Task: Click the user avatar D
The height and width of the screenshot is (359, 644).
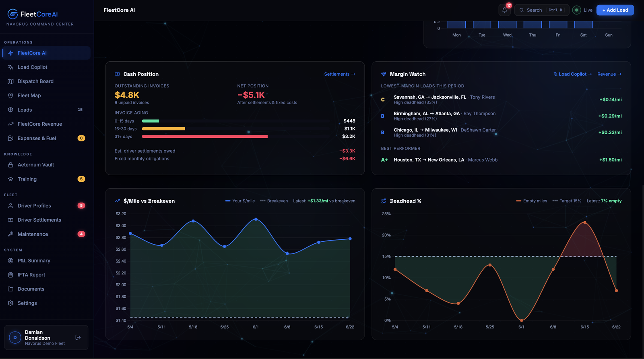Action: 15,337
